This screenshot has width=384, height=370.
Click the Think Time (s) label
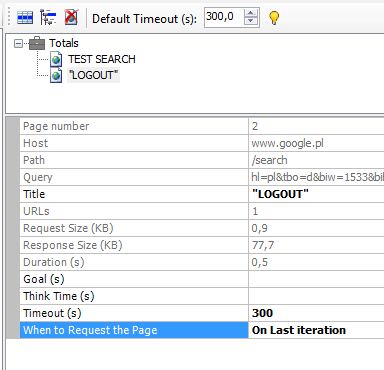59,296
